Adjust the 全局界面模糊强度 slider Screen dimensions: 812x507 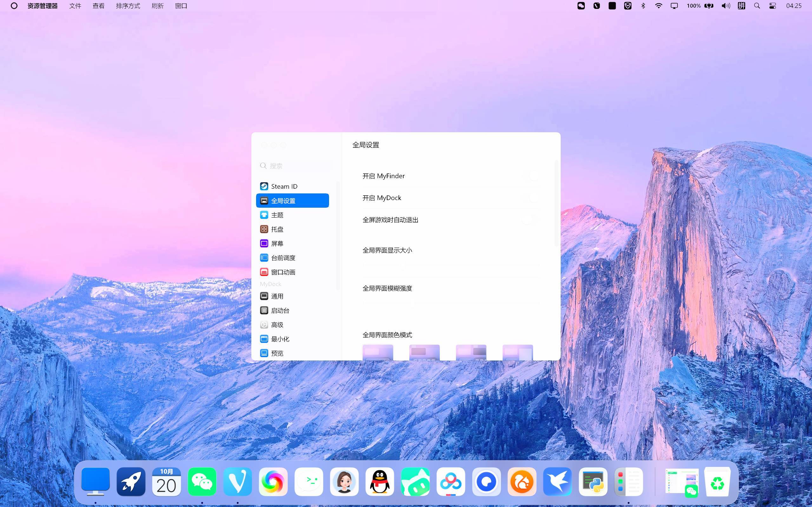(451, 303)
